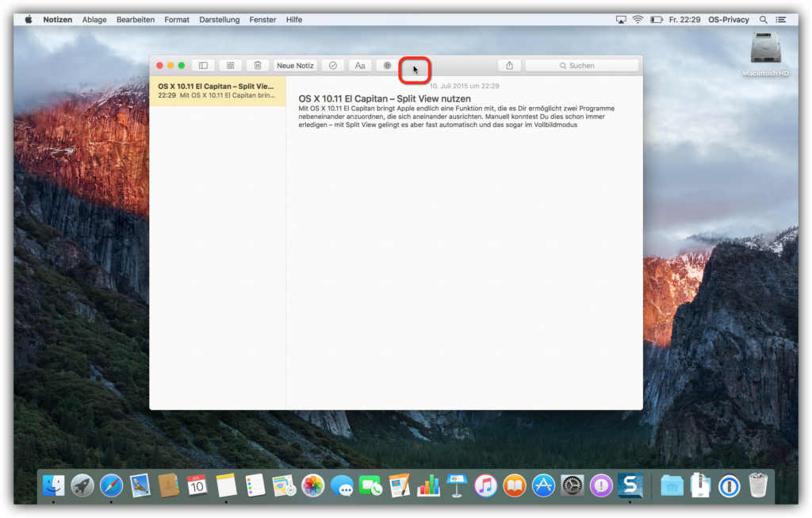Open FaceTime from the Dock
The height and width of the screenshot is (518, 812).
pyautogui.click(x=370, y=486)
